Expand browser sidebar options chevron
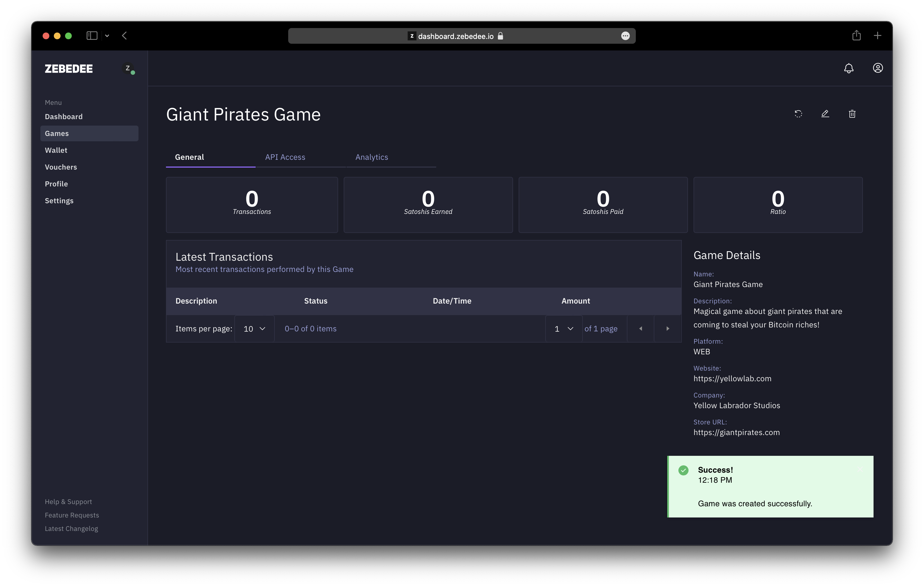Screen dimensions: 924x587 107,36
